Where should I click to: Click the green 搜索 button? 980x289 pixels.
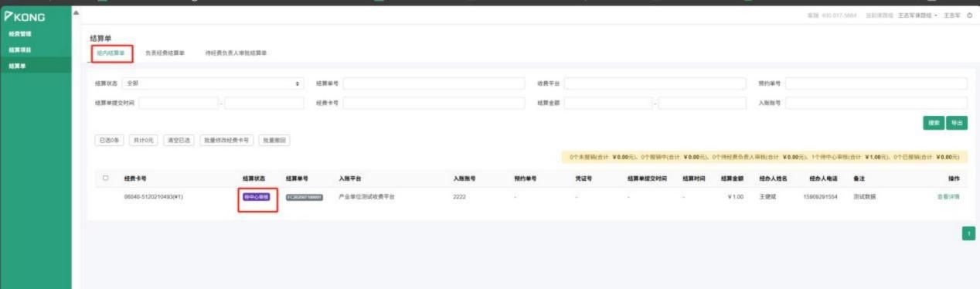pos(934,123)
